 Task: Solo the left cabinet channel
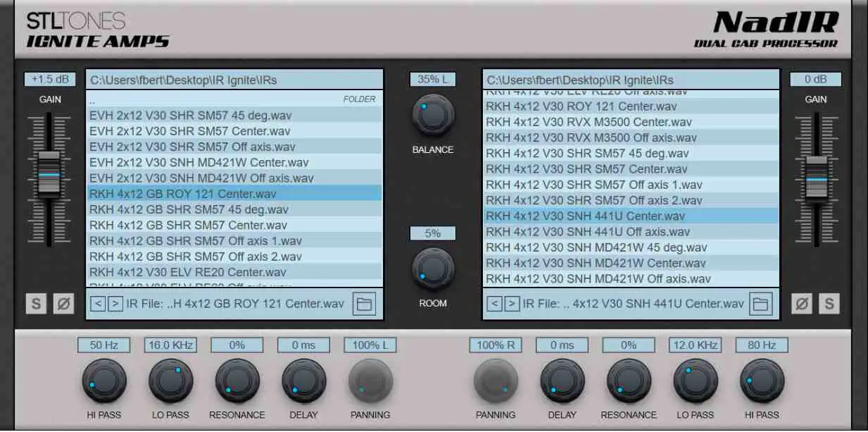(37, 304)
